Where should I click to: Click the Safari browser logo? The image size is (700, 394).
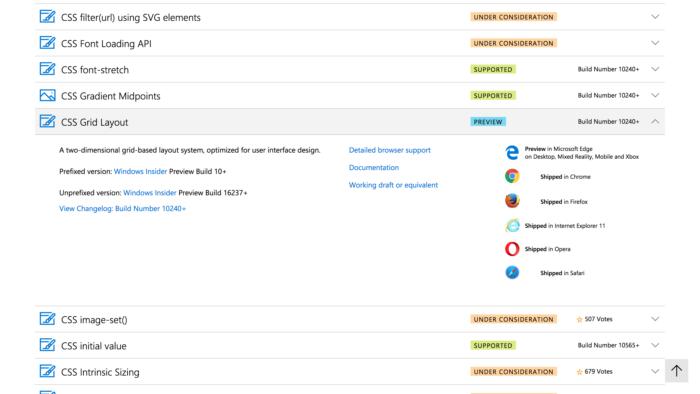512,272
